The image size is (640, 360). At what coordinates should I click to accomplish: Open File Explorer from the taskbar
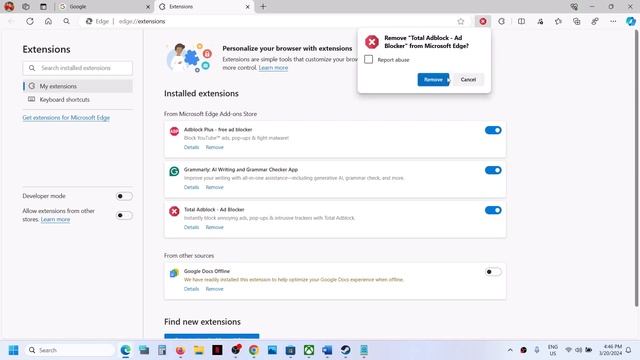[199, 350]
